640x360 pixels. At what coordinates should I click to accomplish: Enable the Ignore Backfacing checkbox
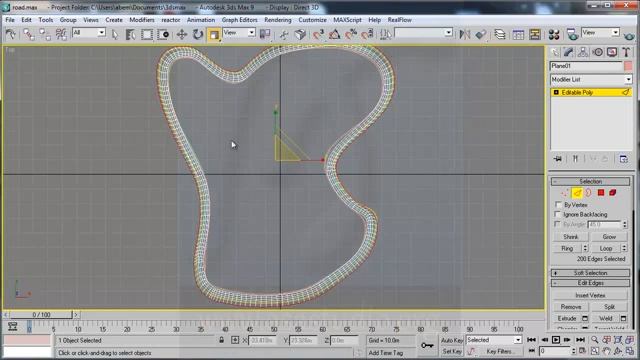pos(558,214)
